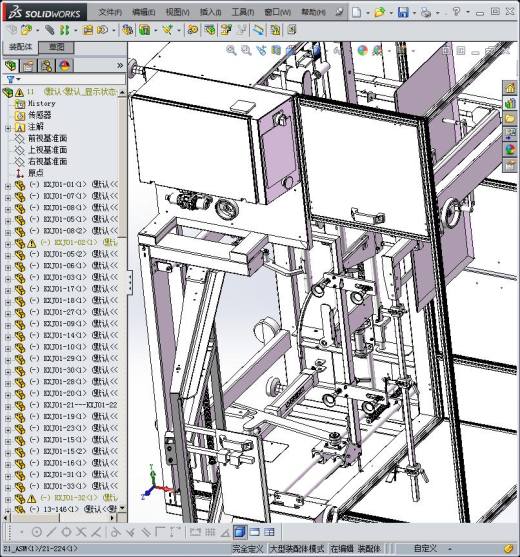Image resolution: width=520 pixels, height=557 pixels.
Task: Select the 前视基准面 plane item
Action: pos(48,138)
